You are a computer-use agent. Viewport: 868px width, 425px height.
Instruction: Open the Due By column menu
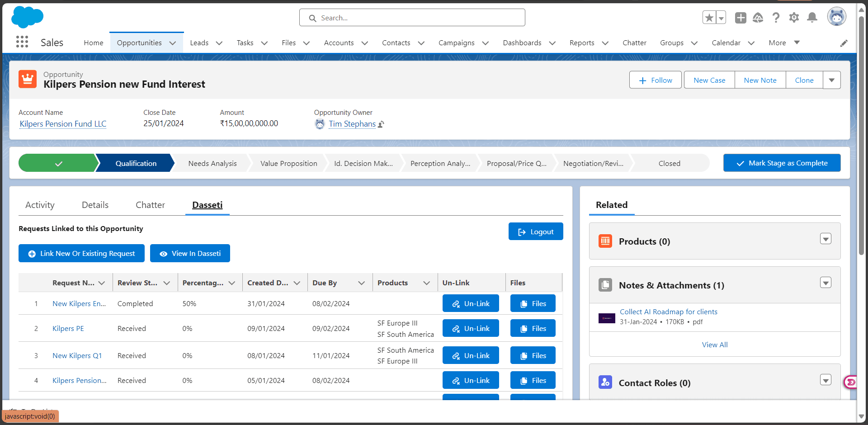click(361, 283)
